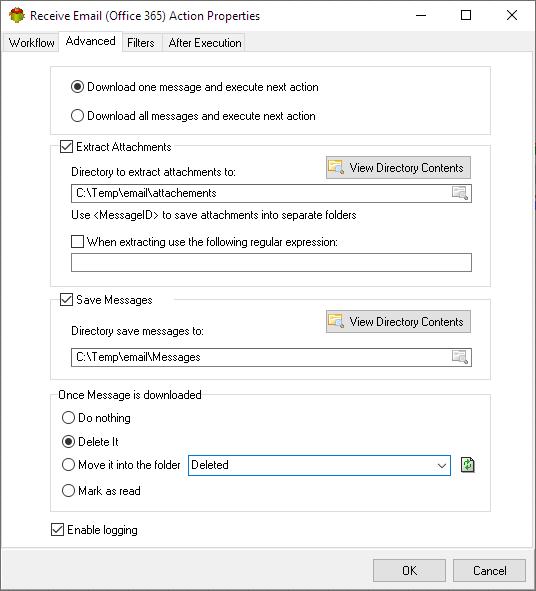Close the Action Properties dialog
536x591 pixels.
pyautogui.click(x=511, y=15)
